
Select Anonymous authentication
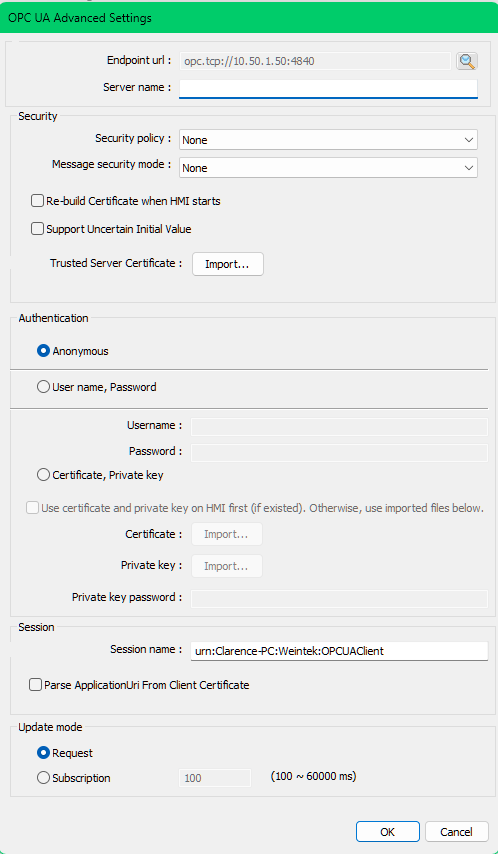43,351
